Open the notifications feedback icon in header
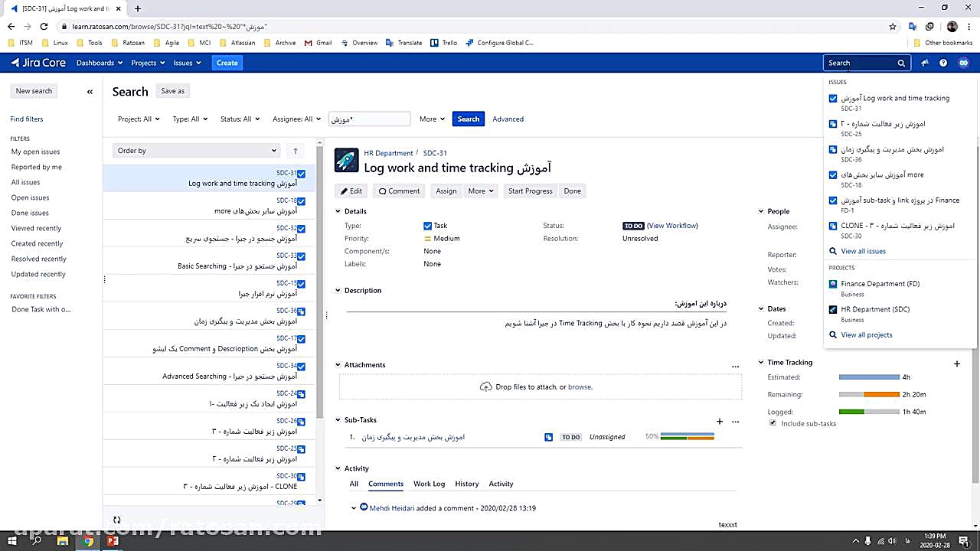 (x=925, y=63)
